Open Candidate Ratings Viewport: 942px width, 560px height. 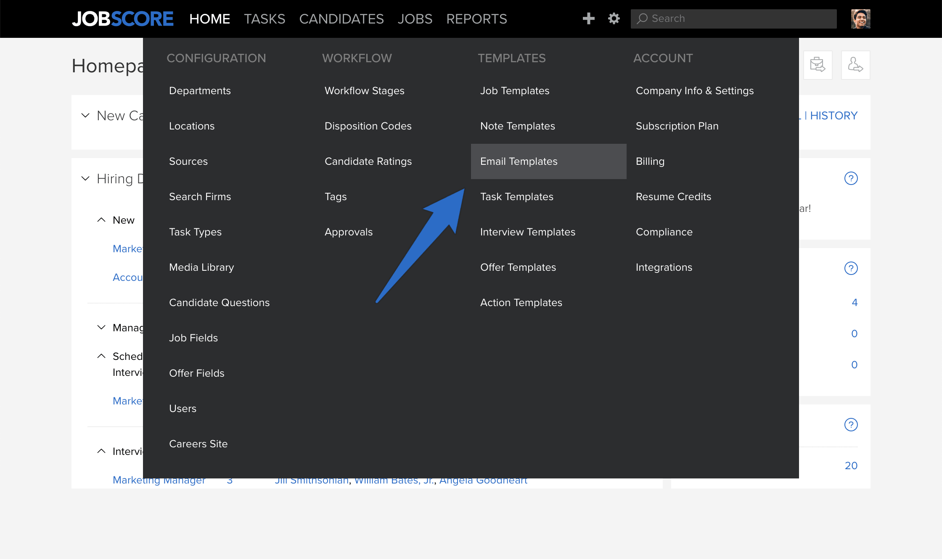(368, 161)
